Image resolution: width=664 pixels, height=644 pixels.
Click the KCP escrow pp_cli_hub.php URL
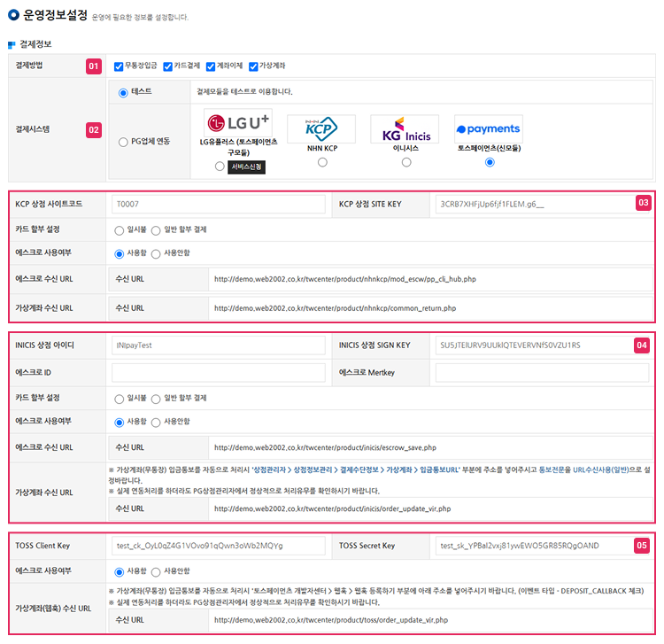coord(345,279)
